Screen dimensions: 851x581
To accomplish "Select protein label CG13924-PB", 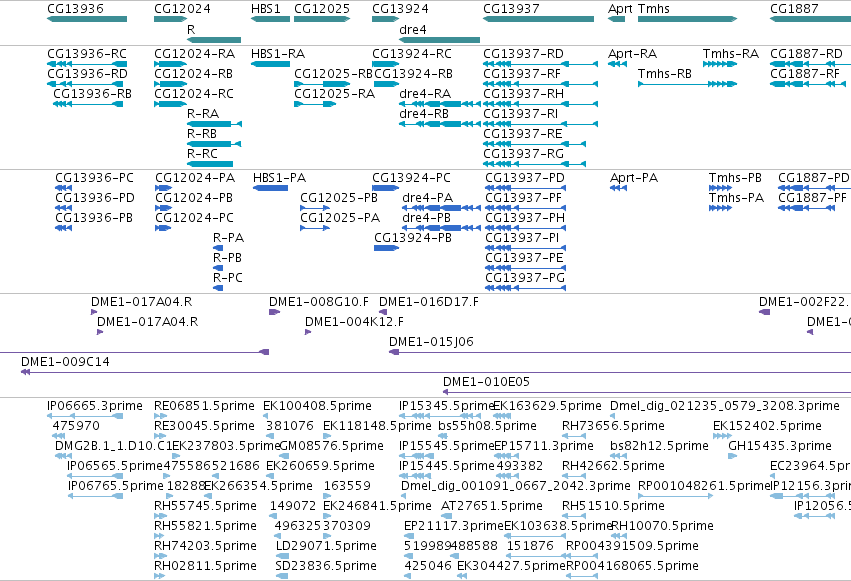I will pos(413,238).
